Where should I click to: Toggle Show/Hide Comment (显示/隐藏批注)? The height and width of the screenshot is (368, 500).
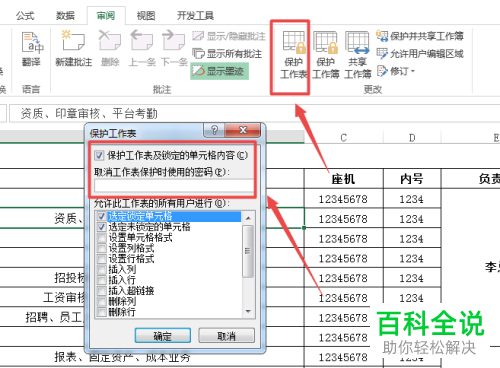229,36
